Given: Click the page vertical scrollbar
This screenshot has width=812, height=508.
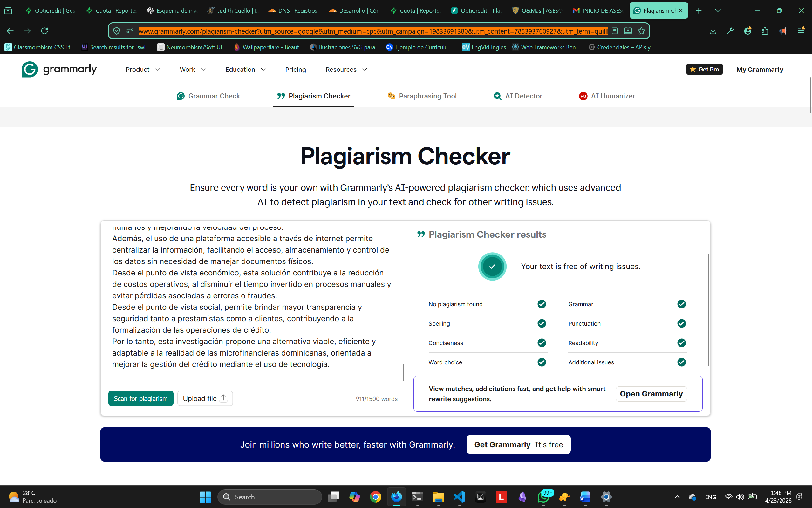Looking at the screenshot, I should 810,95.
